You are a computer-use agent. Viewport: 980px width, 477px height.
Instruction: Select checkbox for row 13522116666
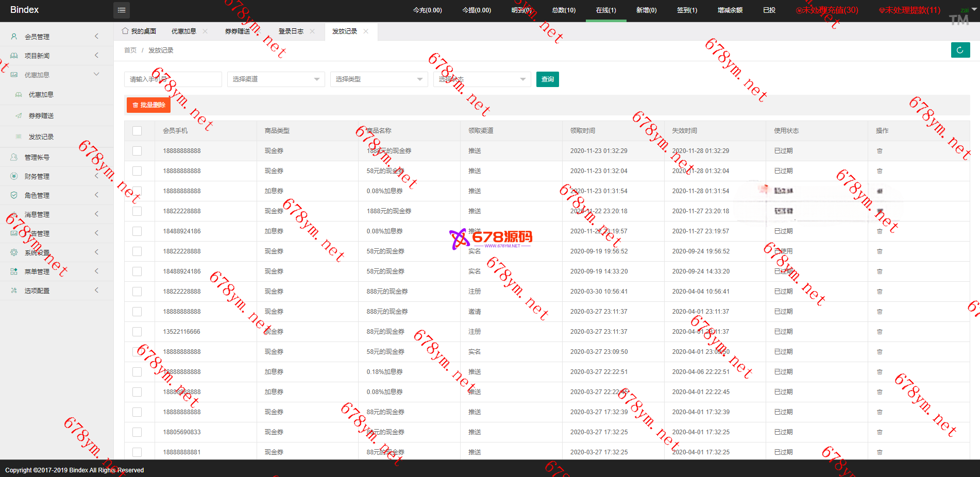[x=137, y=332]
